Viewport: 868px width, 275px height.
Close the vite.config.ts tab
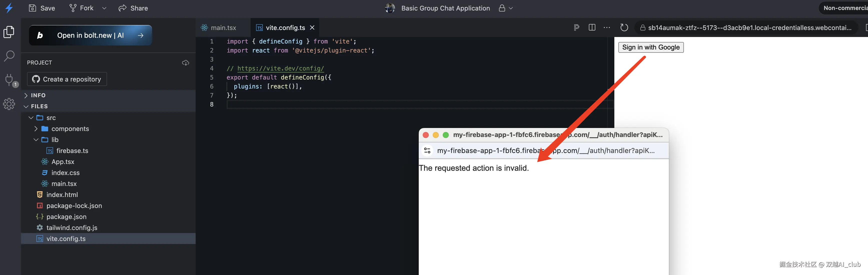point(312,27)
